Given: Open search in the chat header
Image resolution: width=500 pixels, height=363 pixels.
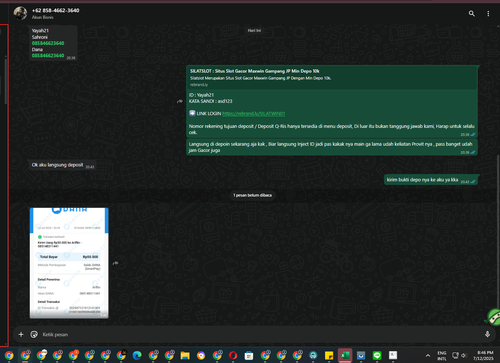Looking at the screenshot, I should click(472, 13).
